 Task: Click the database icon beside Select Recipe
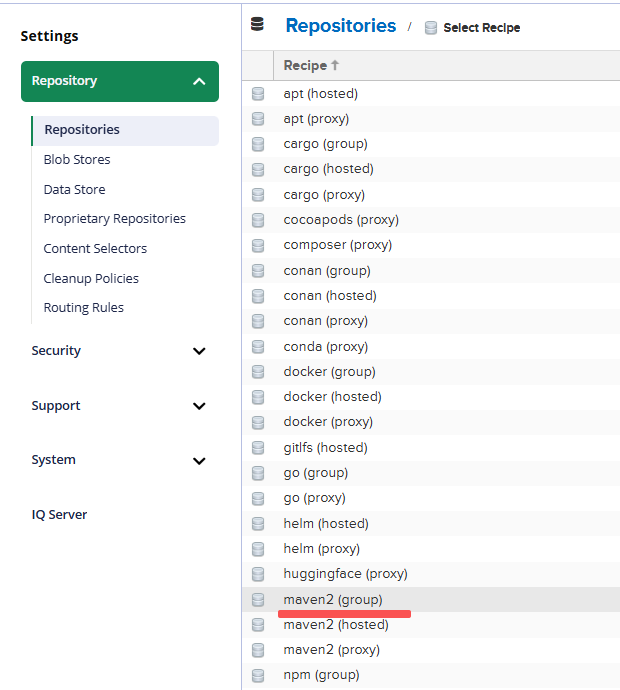click(431, 28)
